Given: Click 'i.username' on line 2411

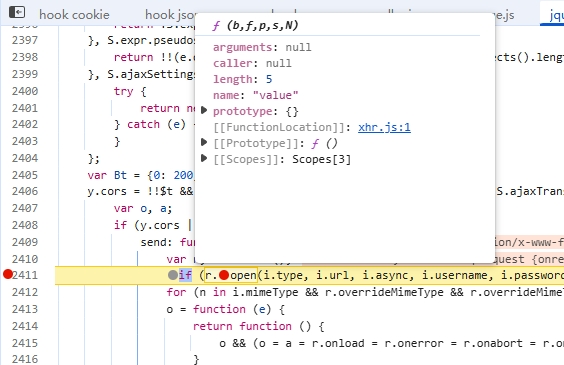Looking at the screenshot, I should pyautogui.click(x=455, y=275).
